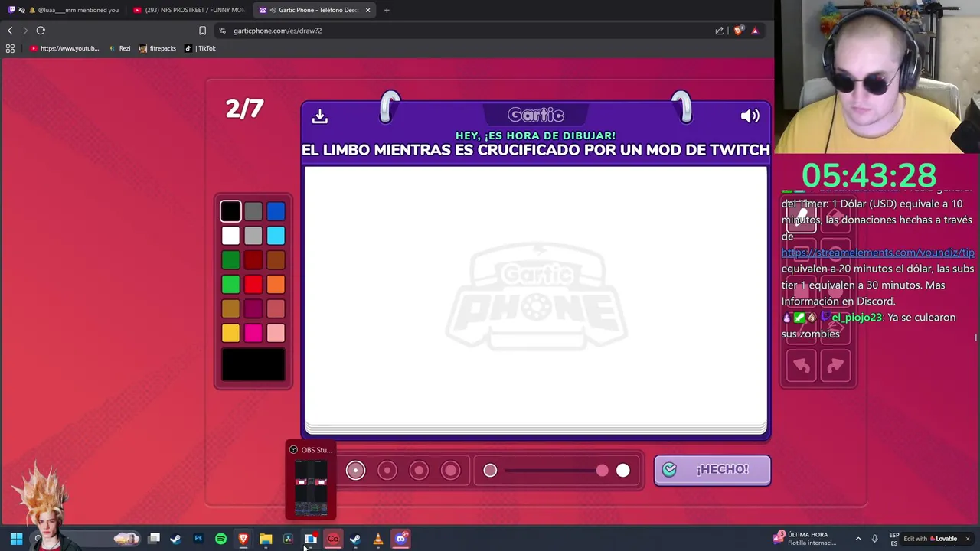Image resolution: width=980 pixels, height=551 pixels.
Task: Pick the light blue color swatch
Action: [x=276, y=236]
